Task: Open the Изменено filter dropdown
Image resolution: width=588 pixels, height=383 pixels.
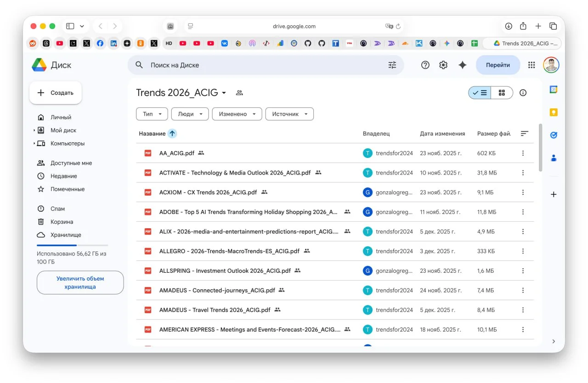Action: (x=237, y=114)
